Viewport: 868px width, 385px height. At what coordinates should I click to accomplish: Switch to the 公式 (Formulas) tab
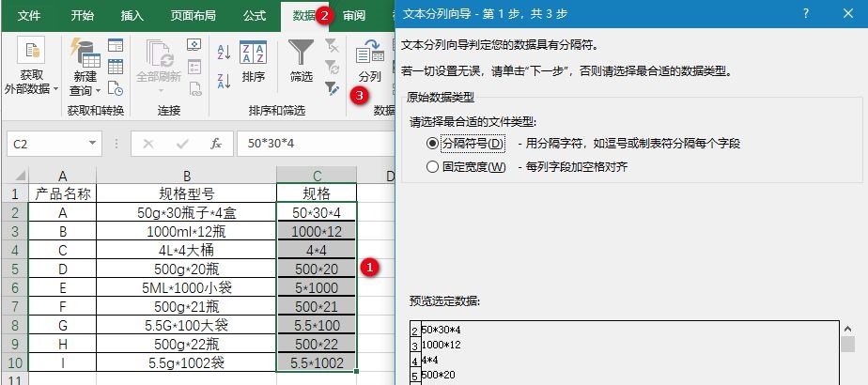coord(255,15)
